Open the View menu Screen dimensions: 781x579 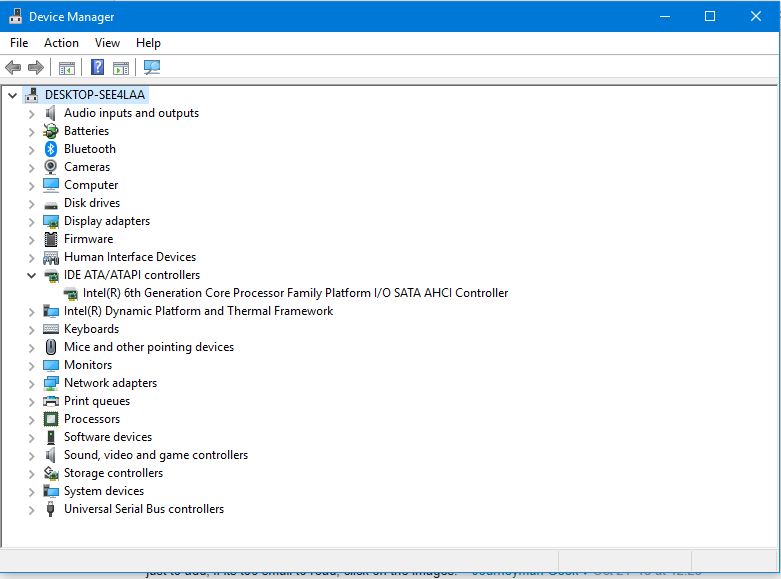click(x=108, y=43)
